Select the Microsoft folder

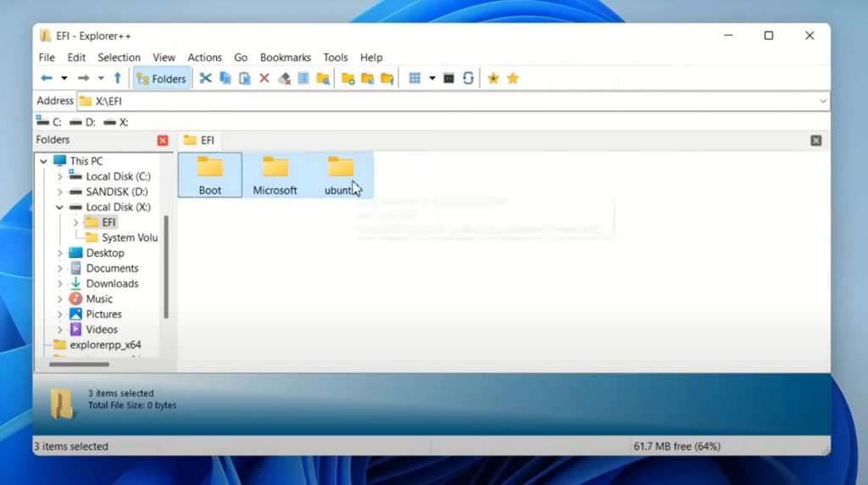(x=275, y=175)
